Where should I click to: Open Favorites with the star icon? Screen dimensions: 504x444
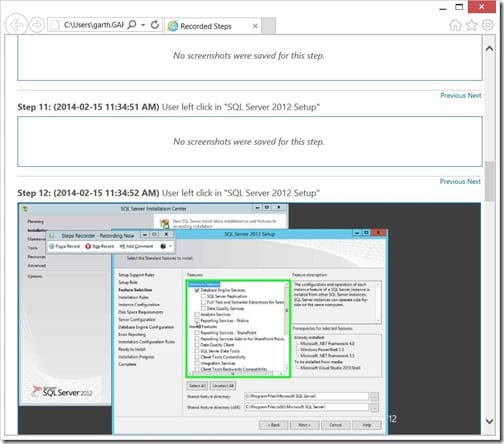[472, 25]
